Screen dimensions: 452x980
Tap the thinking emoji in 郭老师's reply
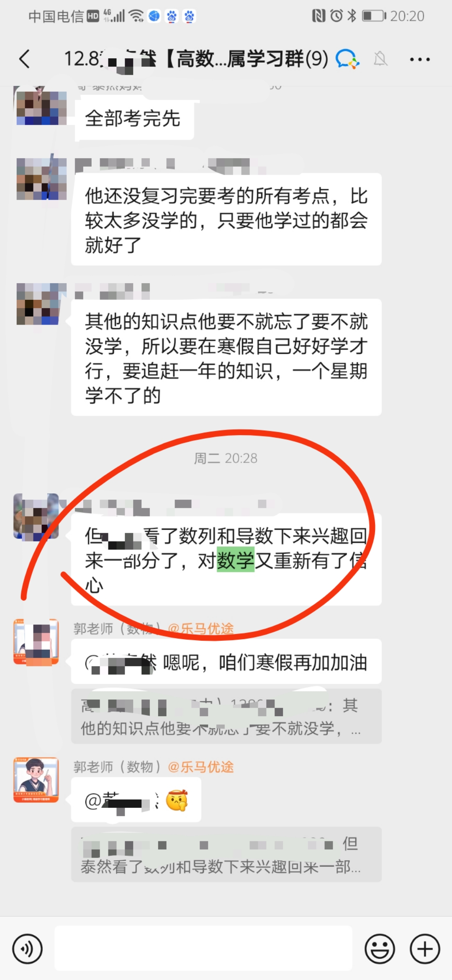[x=177, y=800]
